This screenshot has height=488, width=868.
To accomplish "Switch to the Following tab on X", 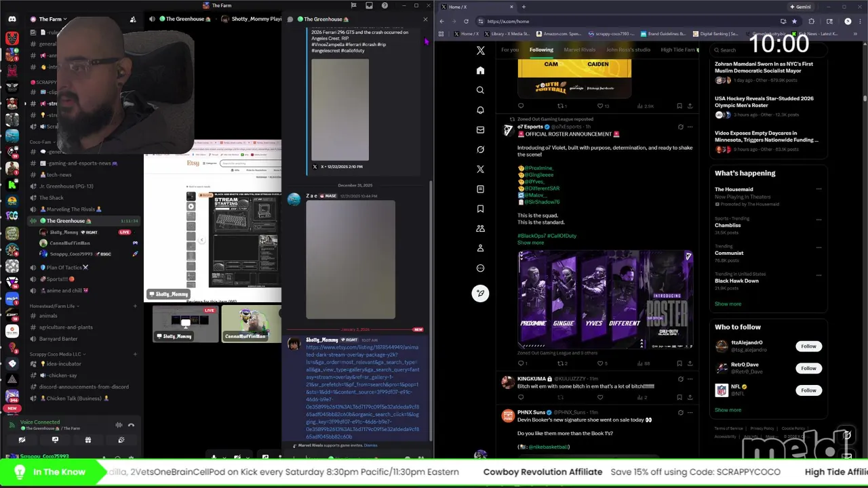I will [x=541, y=49].
